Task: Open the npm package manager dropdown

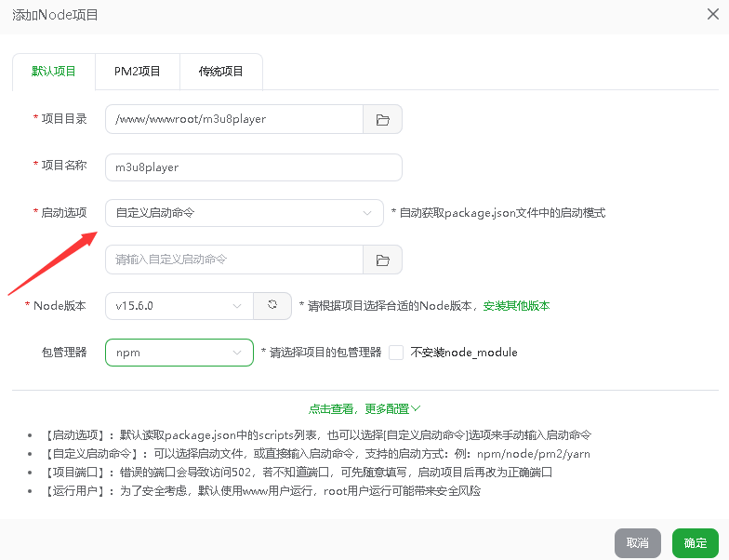Action: click(179, 353)
